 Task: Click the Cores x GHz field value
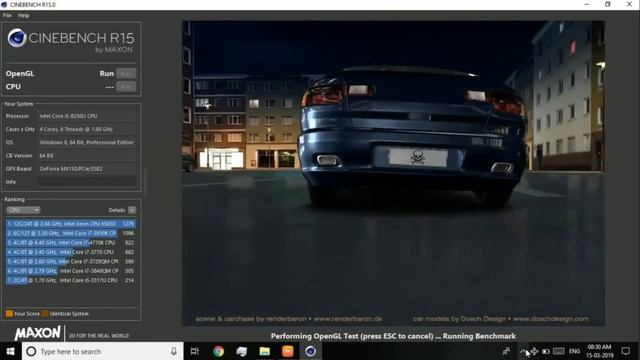[x=87, y=129]
